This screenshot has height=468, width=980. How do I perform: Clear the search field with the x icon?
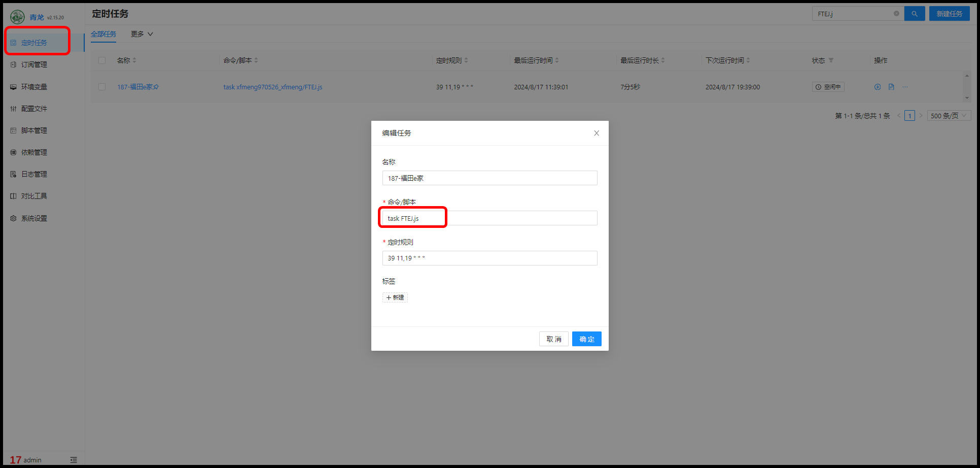click(x=896, y=14)
